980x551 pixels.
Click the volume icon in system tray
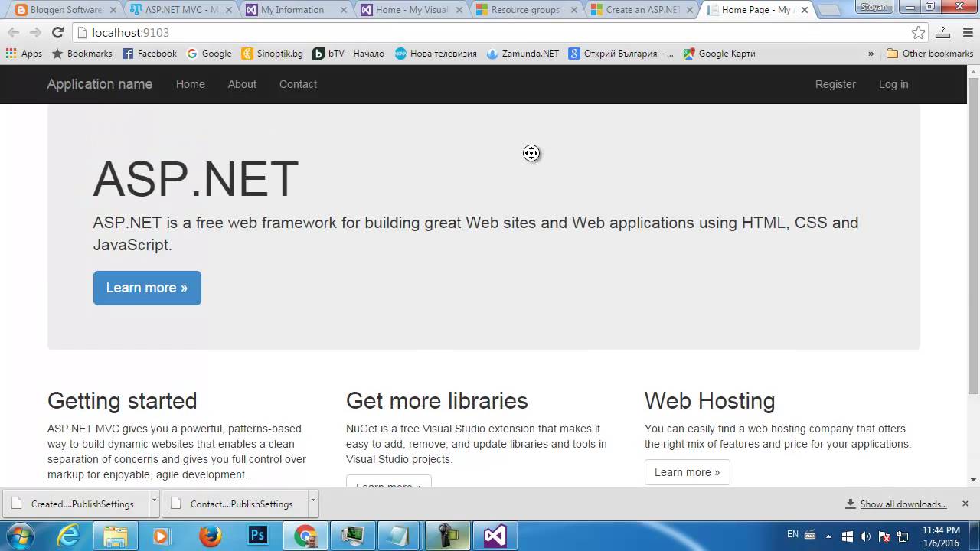[865, 536]
